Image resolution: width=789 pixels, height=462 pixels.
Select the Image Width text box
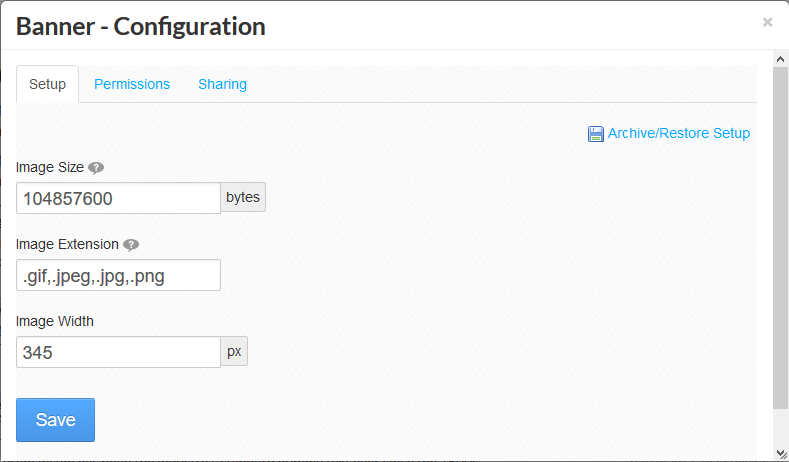118,352
